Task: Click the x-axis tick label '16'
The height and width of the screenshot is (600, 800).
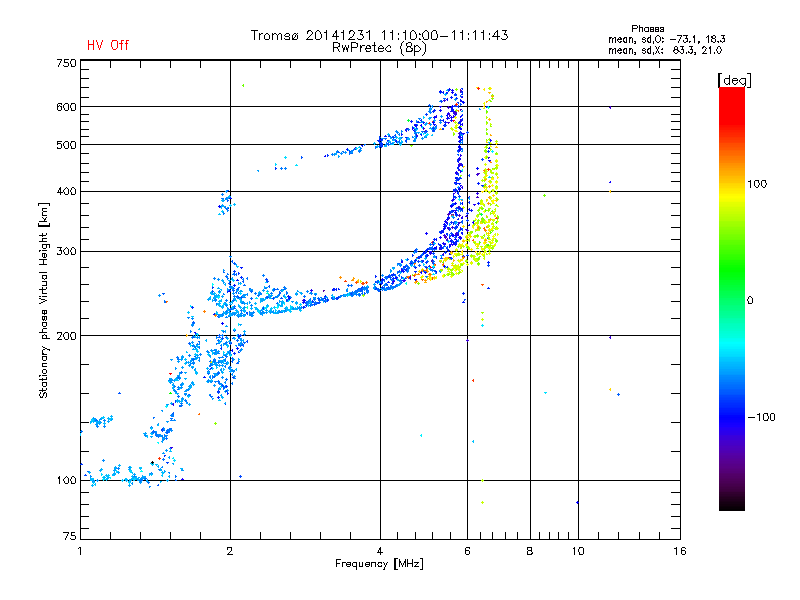Action: (680, 551)
